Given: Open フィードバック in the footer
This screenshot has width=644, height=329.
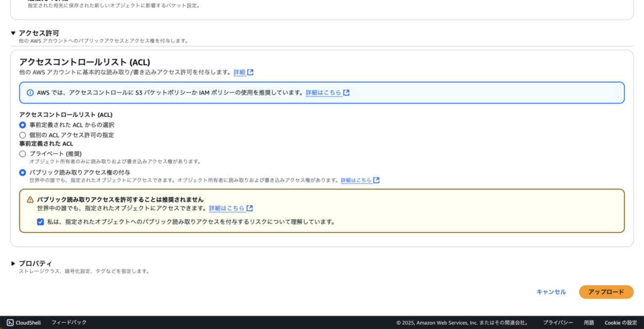Looking at the screenshot, I should (x=69, y=323).
